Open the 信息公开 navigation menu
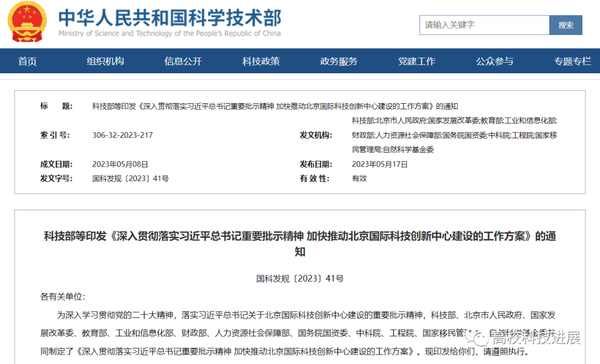 click(183, 61)
